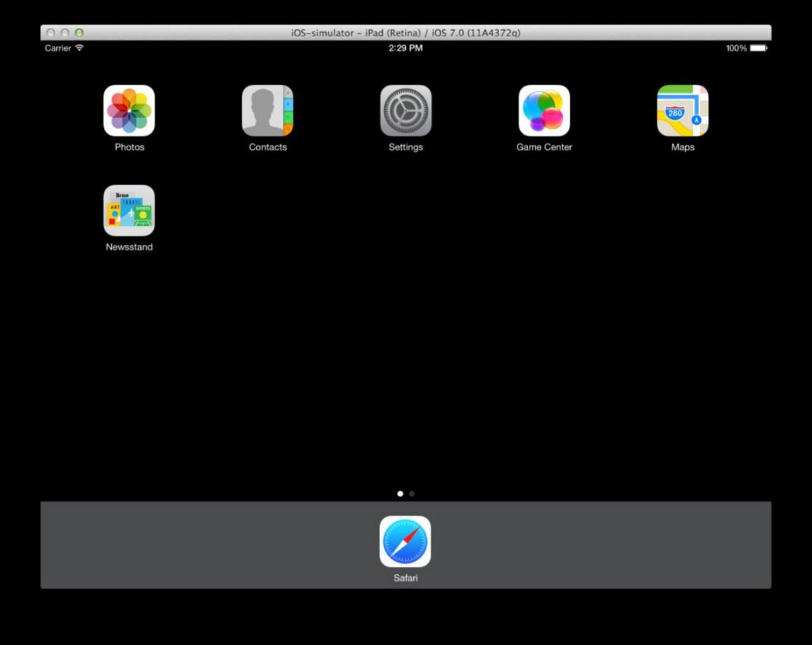Viewport: 812px width, 645px height.
Task: Click the green zoom window button
Action: pyautogui.click(x=79, y=33)
